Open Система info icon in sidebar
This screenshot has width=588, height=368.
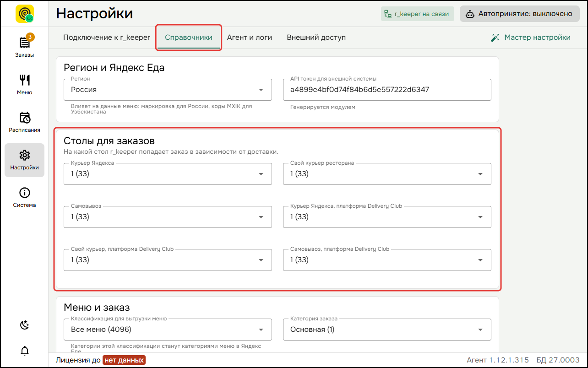[24, 193]
